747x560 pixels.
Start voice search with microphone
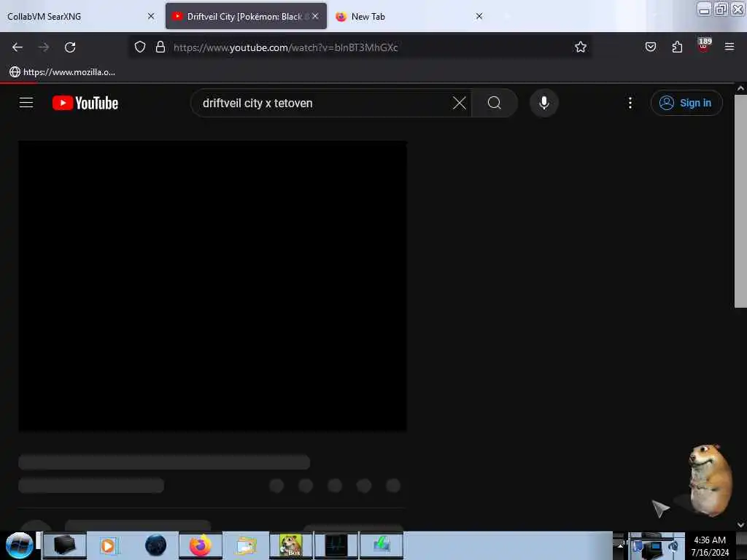tap(543, 103)
